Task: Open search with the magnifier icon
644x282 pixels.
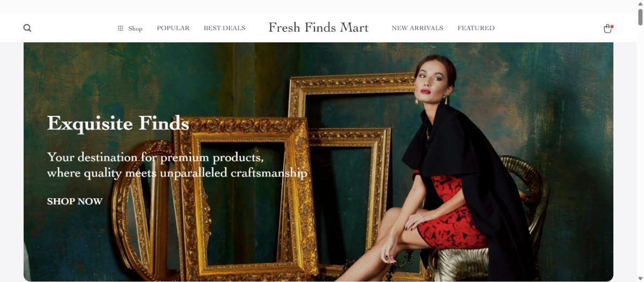Action: click(27, 28)
